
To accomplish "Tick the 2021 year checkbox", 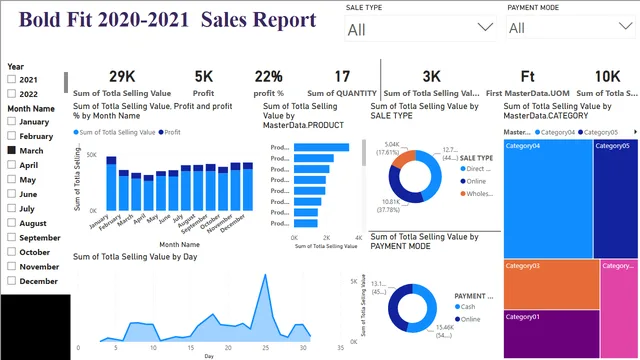I will 11,79.
